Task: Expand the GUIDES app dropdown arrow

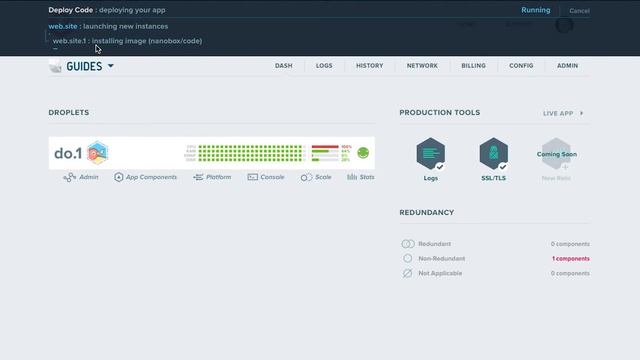Action: tap(111, 66)
